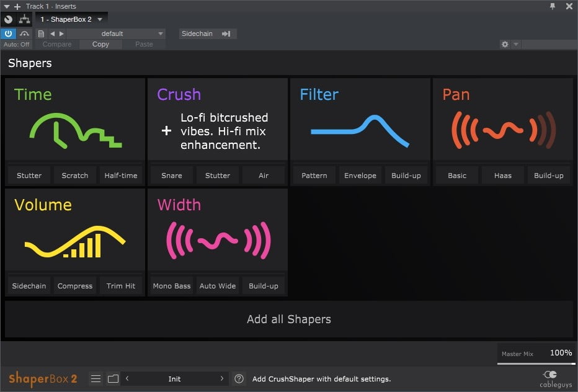Toggle the automation mode icon
Viewport: 578px width, 392px height.
pos(24,33)
